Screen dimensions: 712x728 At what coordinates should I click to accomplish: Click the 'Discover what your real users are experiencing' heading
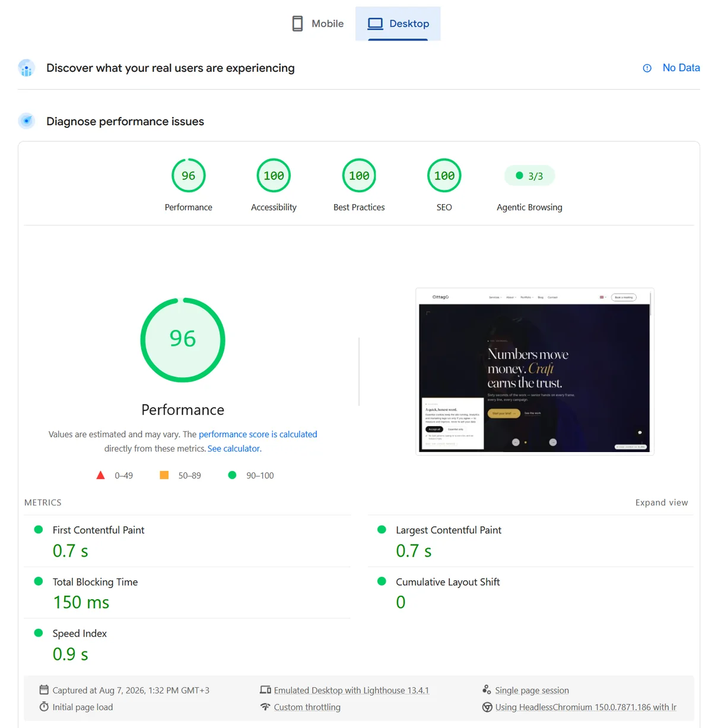point(170,68)
